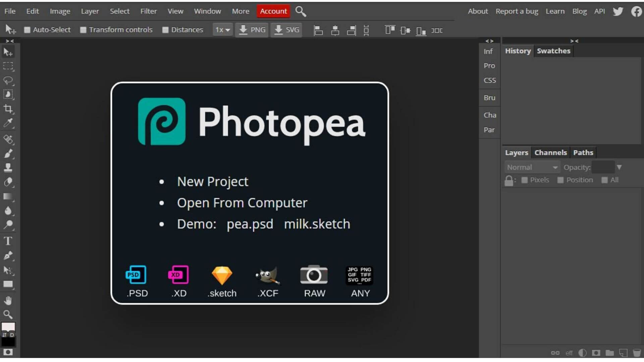Select the Zoom tool
The image size is (644, 362).
point(8,315)
